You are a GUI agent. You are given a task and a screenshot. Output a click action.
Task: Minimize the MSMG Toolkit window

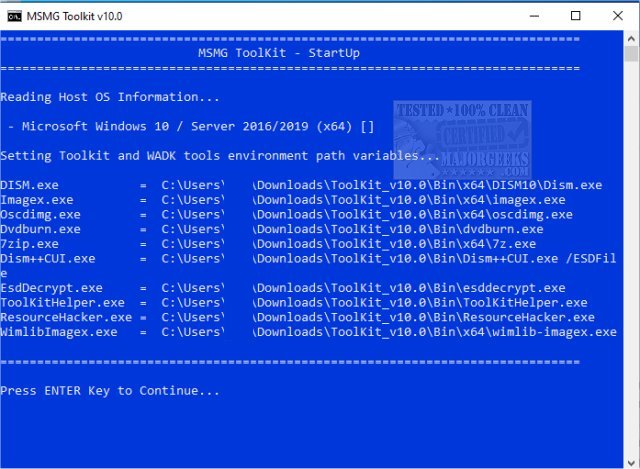[534, 16]
